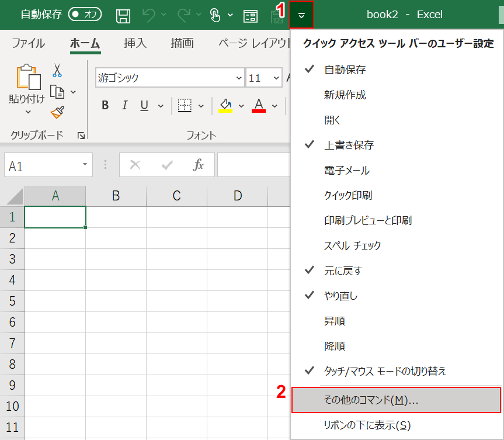Open the ファイル tab
Viewport: 504px width, 440px height.
click(x=28, y=43)
